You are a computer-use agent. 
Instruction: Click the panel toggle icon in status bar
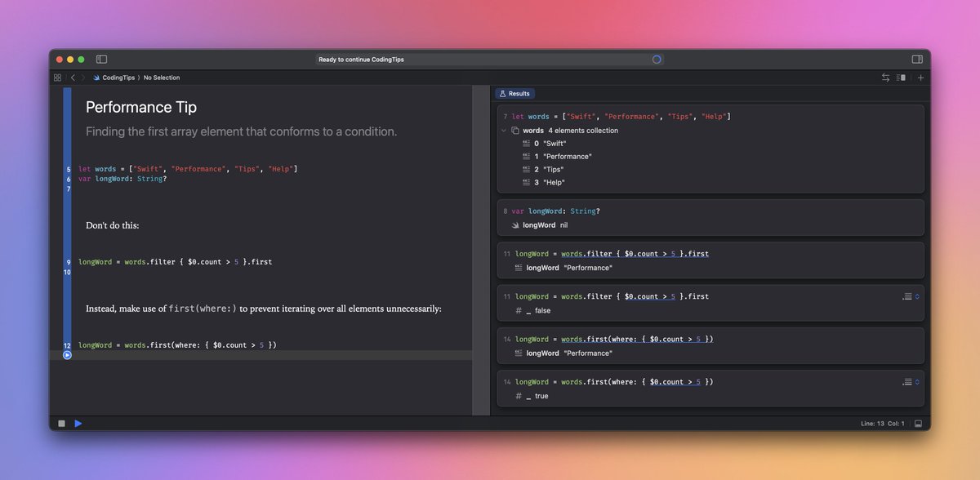[x=919, y=424]
